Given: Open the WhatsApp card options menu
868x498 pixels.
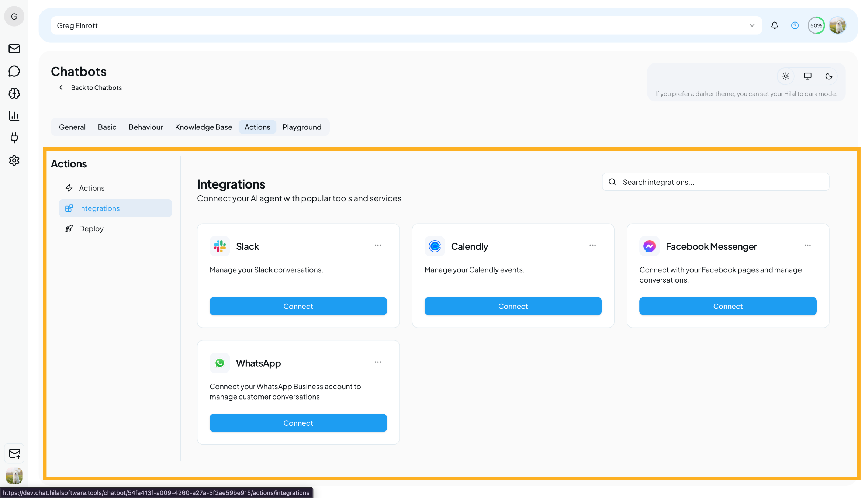Looking at the screenshot, I should [x=378, y=362].
